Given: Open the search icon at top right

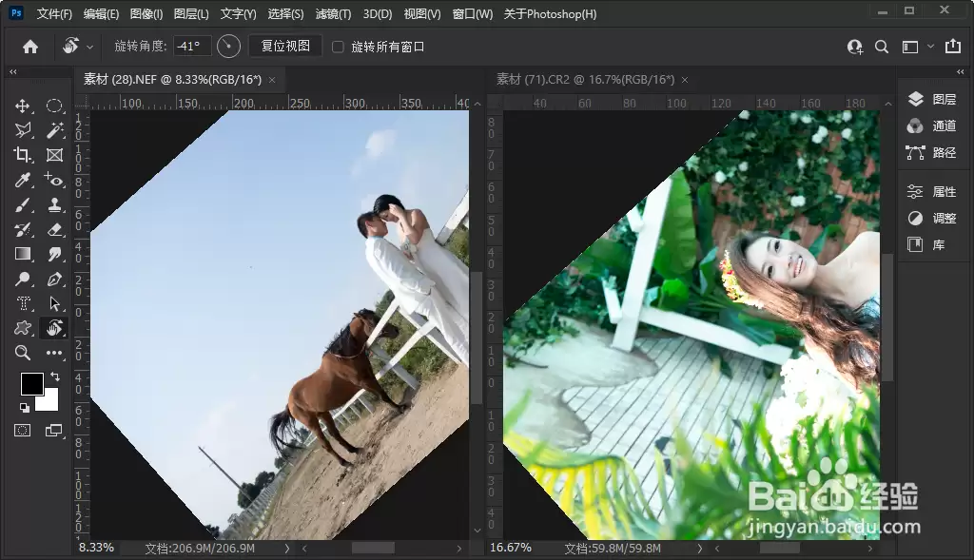Looking at the screenshot, I should pyautogui.click(x=882, y=47).
